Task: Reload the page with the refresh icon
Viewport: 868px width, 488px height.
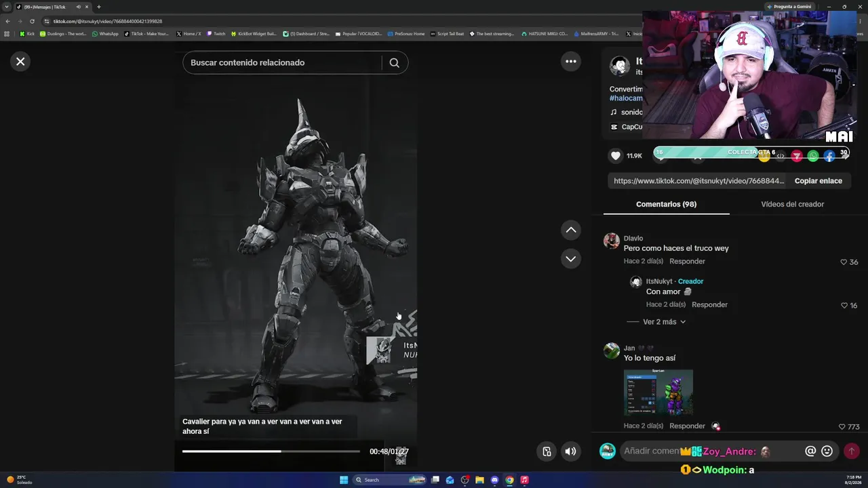Action: point(32,21)
